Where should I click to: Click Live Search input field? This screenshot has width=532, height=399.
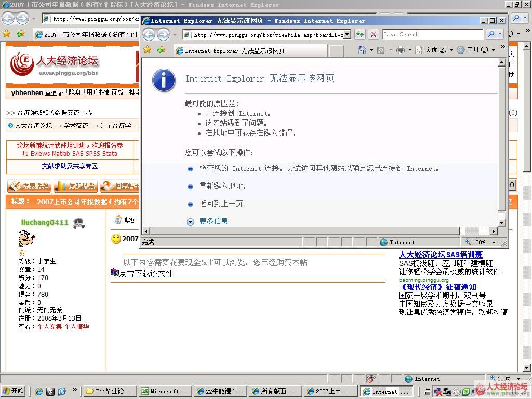pyautogui.click(x=433, y=34)
